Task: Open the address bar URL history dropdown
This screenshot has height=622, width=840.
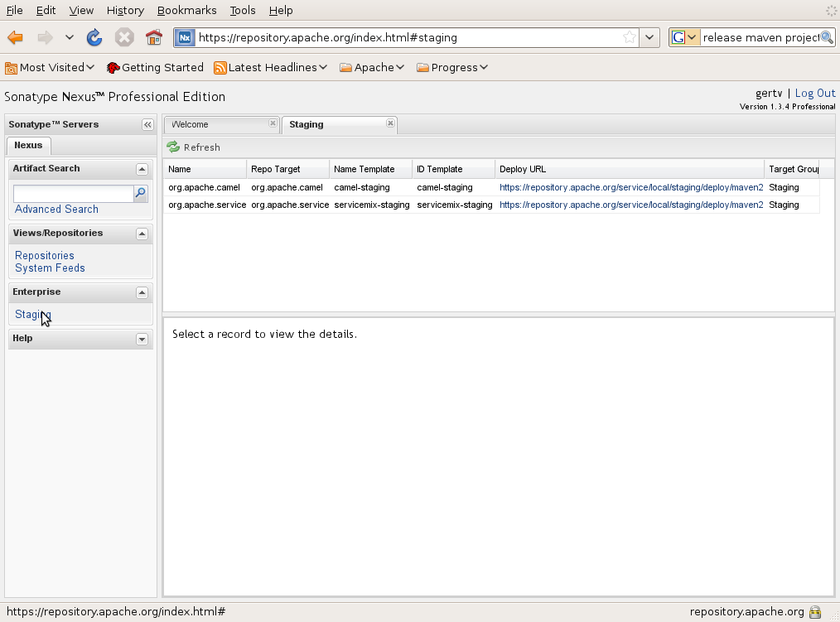Action: click(649, 37)
